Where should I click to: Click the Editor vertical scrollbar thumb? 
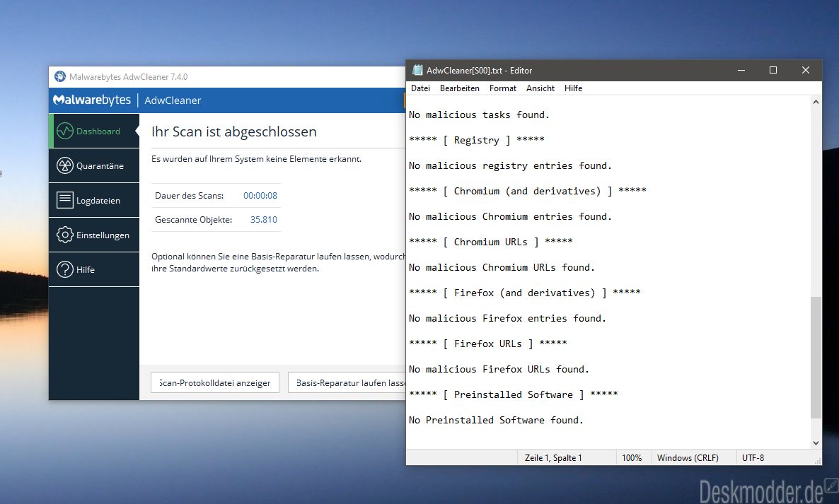coord(816,358)
